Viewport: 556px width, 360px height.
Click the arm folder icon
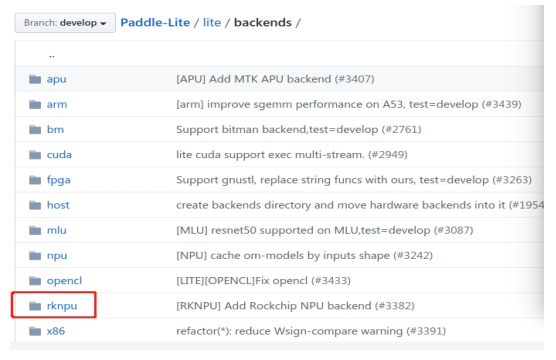tap(35, 104)
